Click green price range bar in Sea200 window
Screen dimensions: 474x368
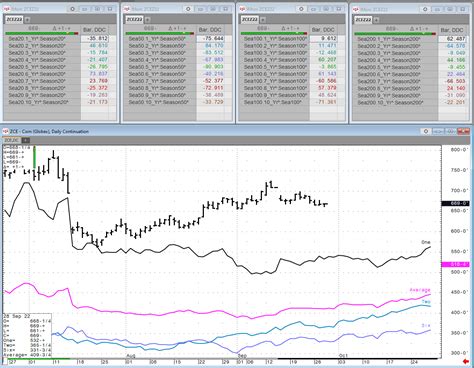pos(395,34)
